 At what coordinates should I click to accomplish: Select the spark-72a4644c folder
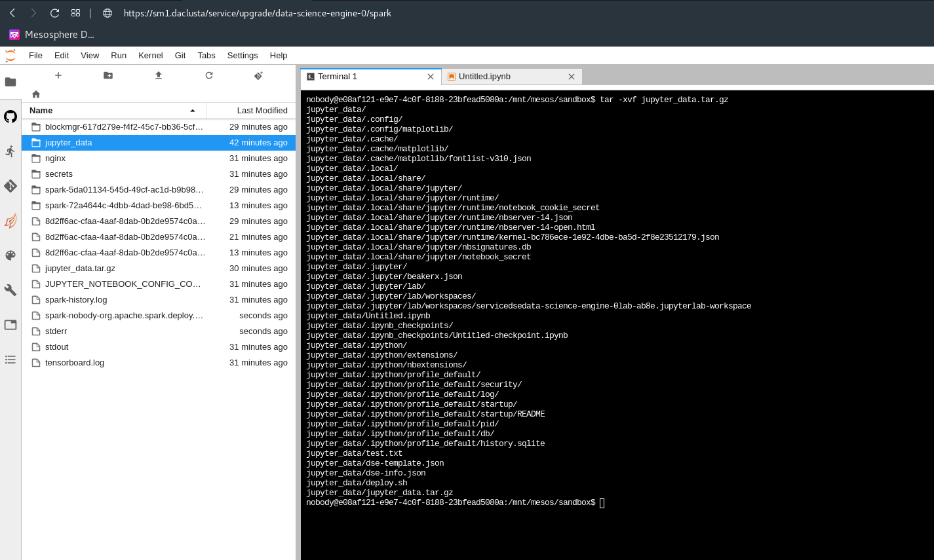coord(159,206)
